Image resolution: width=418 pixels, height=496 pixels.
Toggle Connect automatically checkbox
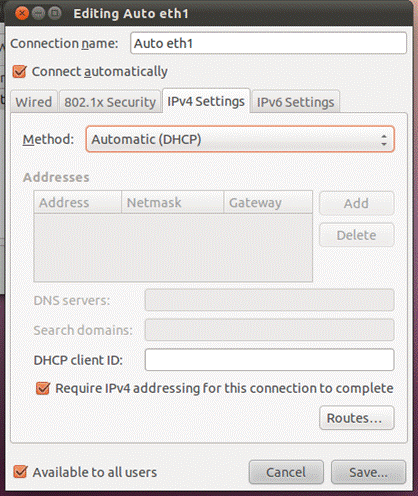[x=19, y=71]
